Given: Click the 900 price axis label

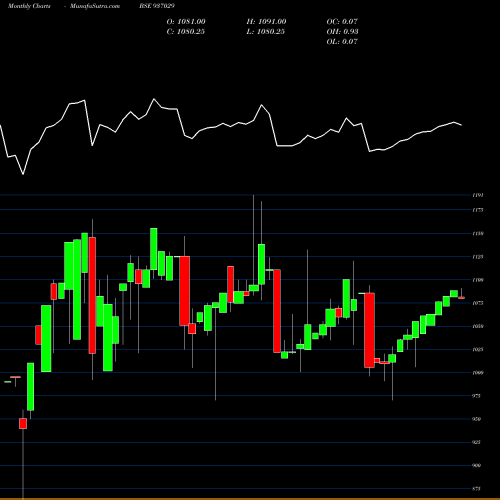Looking at the screenshot, I should coord(477,466).
